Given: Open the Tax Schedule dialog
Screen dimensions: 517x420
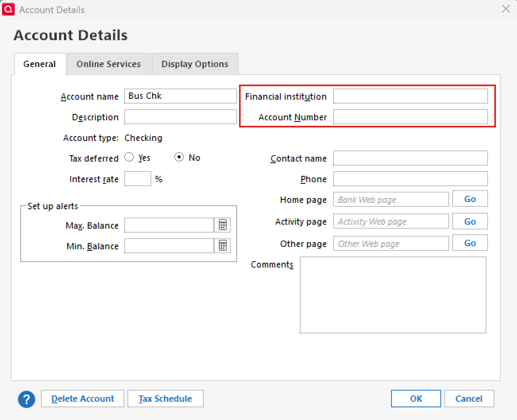Looking at the screenshot, I should [x=165, y=399].
